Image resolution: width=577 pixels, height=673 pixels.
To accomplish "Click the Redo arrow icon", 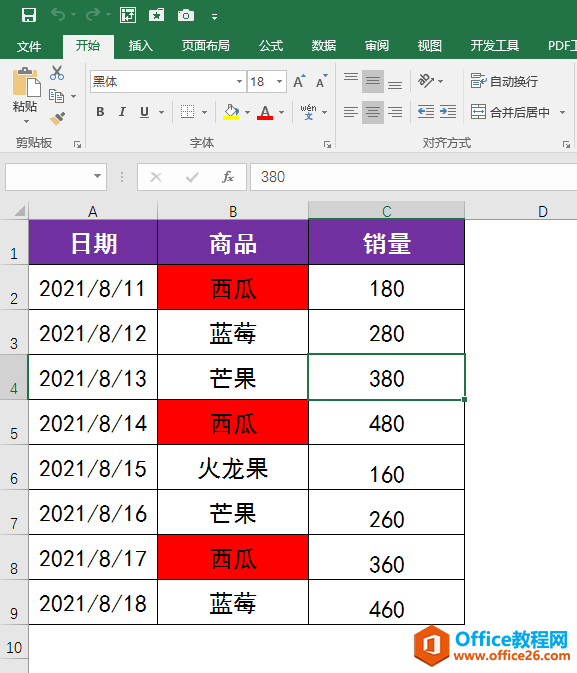I will 92,15.
